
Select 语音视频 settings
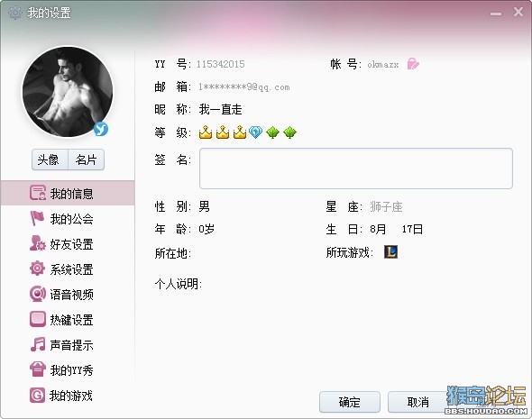(68, 295)
